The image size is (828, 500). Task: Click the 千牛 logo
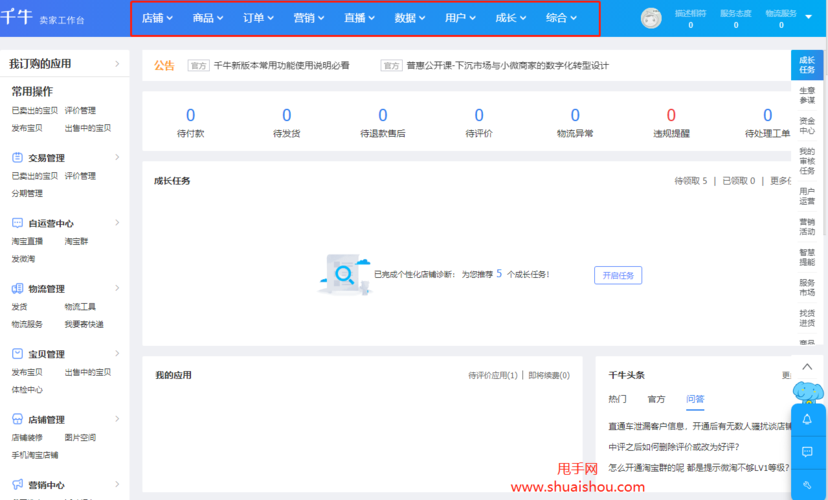click(17, 17)
